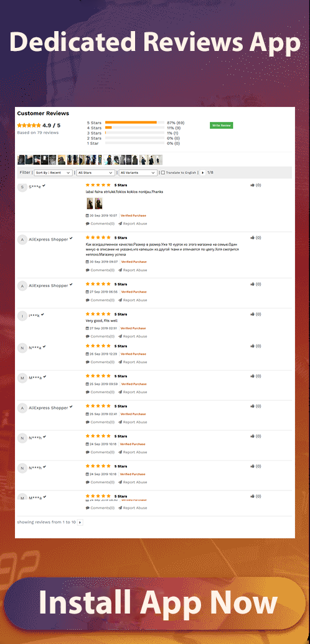Open Comments(0) on S***e's review

coord(100,224)
